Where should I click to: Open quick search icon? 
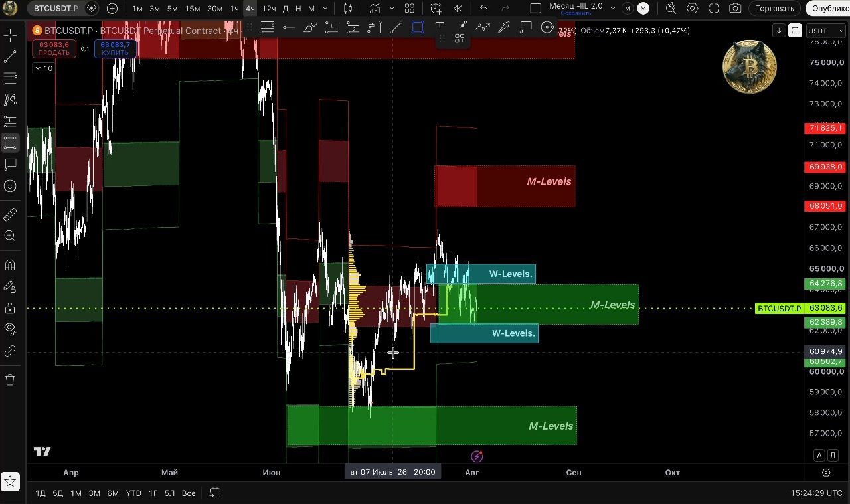point(671,9)
